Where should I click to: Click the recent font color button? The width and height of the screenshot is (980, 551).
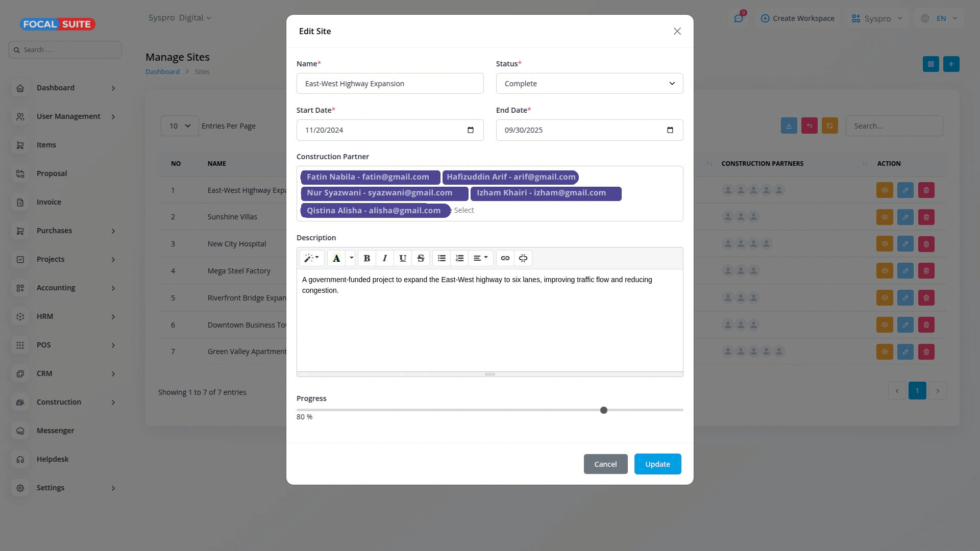click(336, 258)
